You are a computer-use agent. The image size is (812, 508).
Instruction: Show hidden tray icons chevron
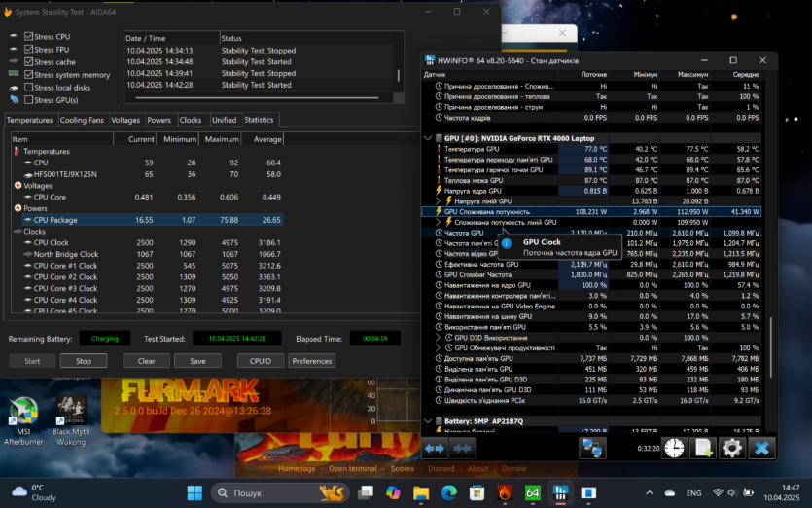650,493
